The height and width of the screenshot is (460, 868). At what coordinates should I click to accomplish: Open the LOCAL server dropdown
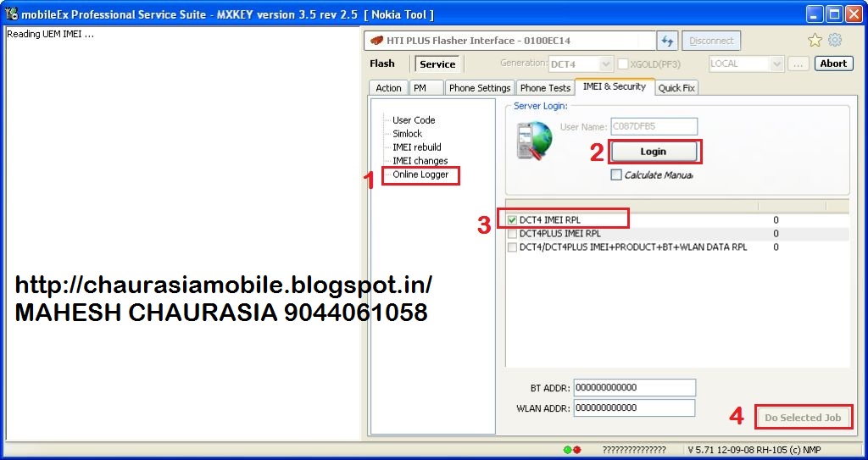click(x=746, y=64)
